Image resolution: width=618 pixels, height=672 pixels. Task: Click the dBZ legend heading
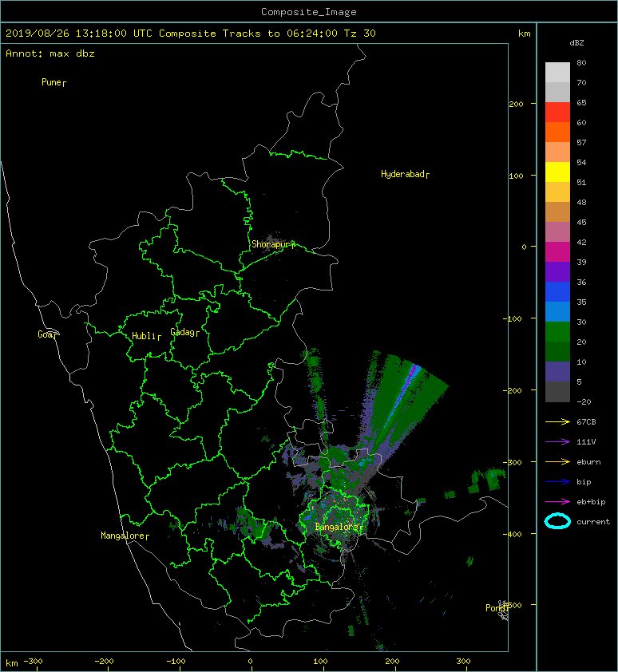[x=576, y=43]
